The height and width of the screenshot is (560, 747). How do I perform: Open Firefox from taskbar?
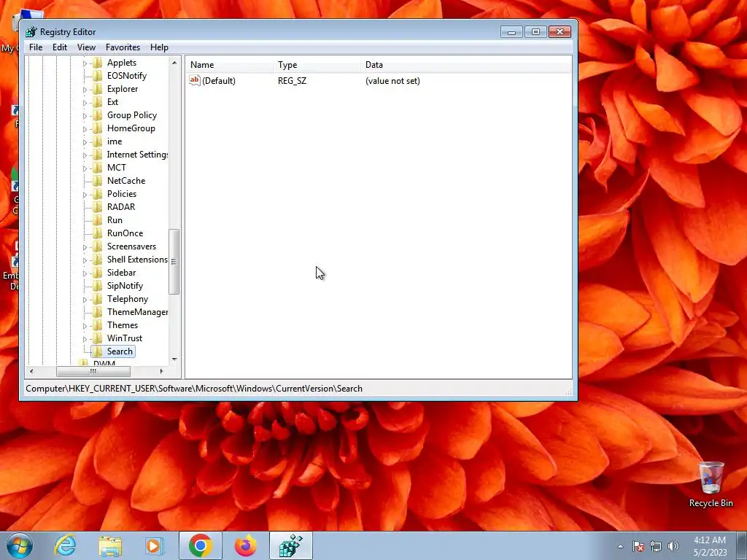(x=245, y=545)
